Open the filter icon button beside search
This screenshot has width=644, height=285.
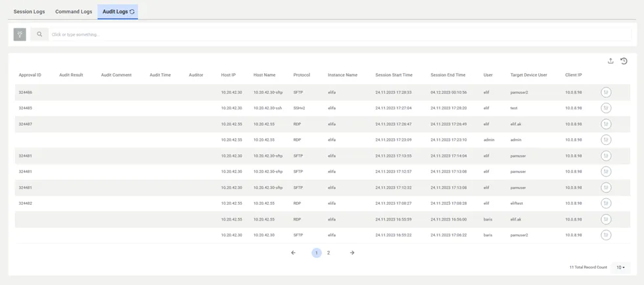tap(20, 34)
